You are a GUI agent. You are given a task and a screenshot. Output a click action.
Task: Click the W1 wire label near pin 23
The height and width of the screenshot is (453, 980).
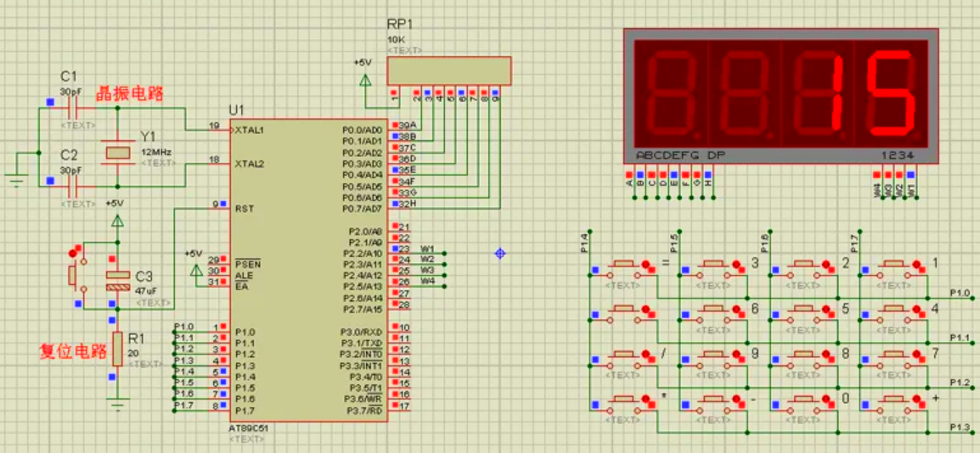(427, 249)
